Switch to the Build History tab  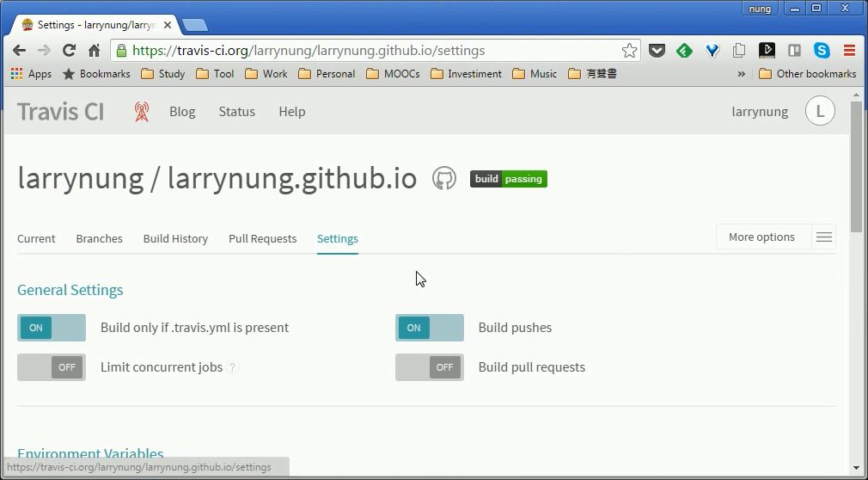[175, 239]
